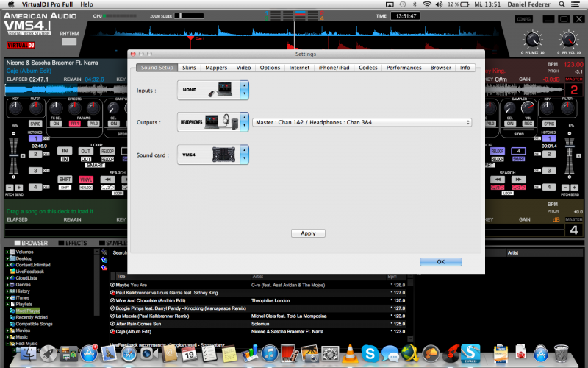Click right deck RELOOP button
The width and height of the screenshot is (588, 368).
(x=498, y=151)
